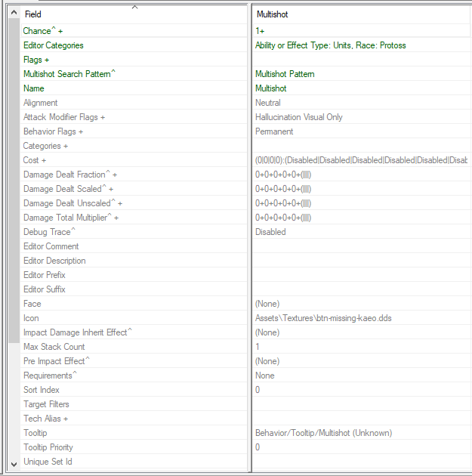Open the Alignment value Neutral
This screenshot has width=472, height=476.
(x=267, y=103)
